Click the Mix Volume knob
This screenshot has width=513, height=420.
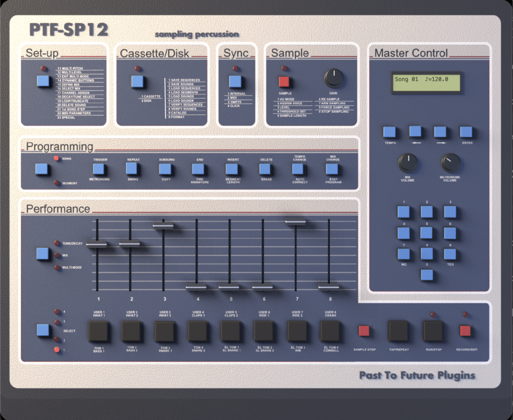[408, 162]
